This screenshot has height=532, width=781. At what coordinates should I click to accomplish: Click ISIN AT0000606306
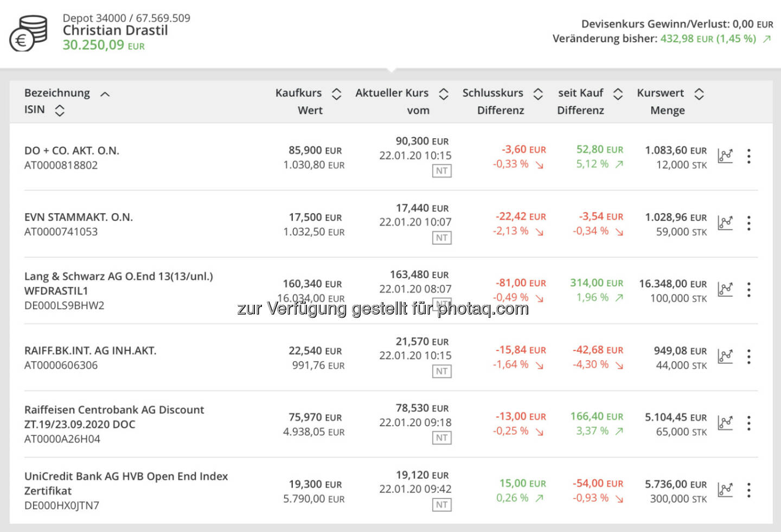(61, 366)
